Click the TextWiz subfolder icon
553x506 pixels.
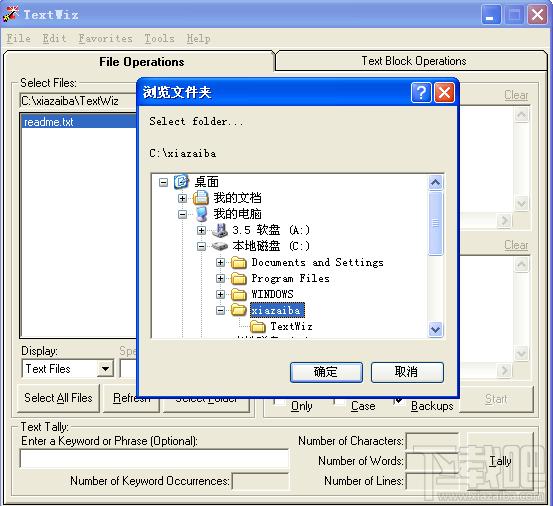258,327
